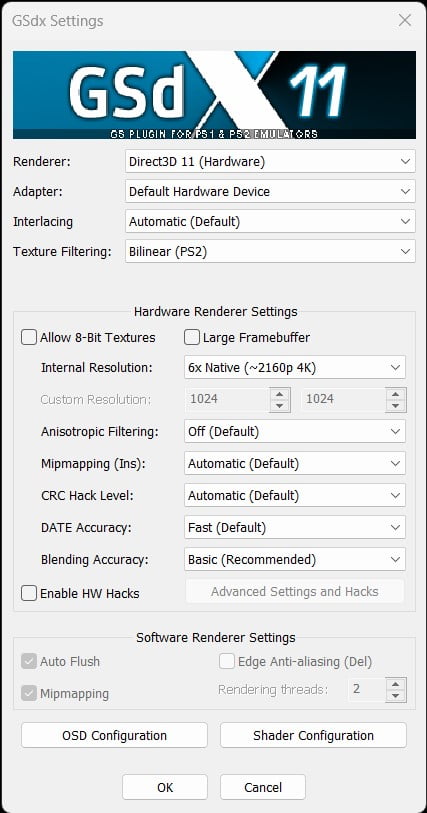
Task: Open Shader Configuration
Action: click(314, 735)
